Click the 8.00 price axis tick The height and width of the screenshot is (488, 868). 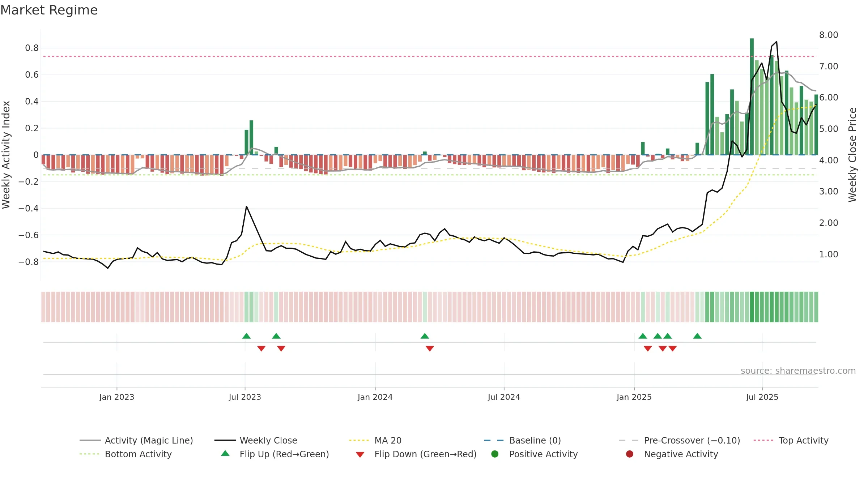[x=829, y=35]
